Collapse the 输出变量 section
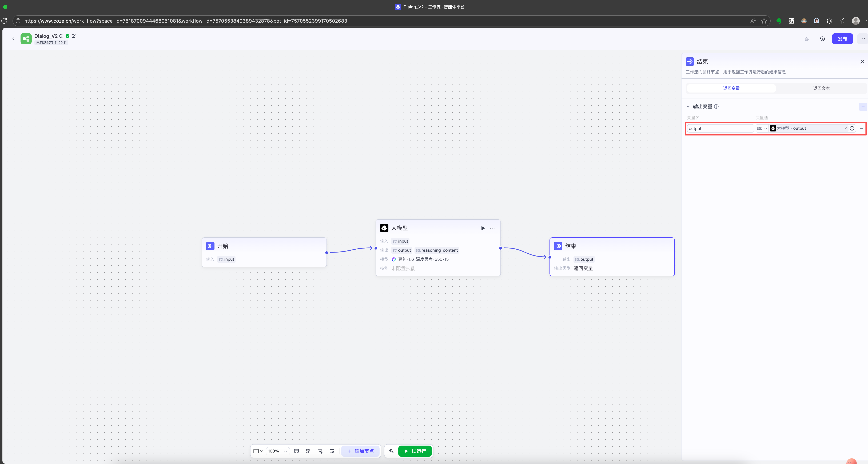 point(688,106)
